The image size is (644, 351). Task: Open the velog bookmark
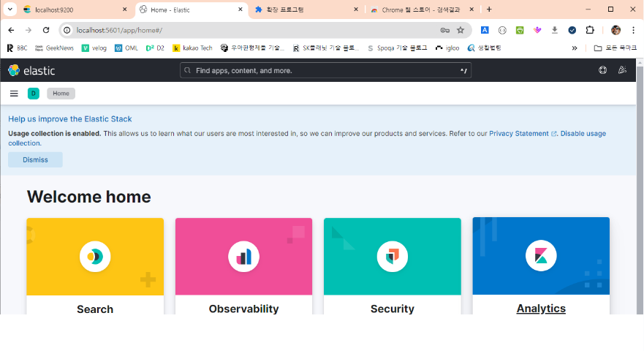94,48
